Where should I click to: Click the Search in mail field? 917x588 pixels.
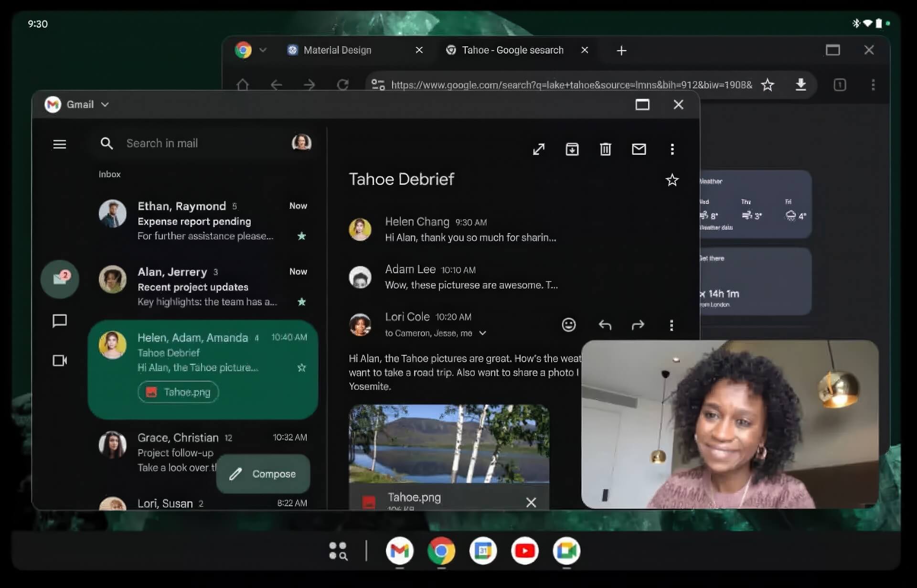[x=191, y=143]
